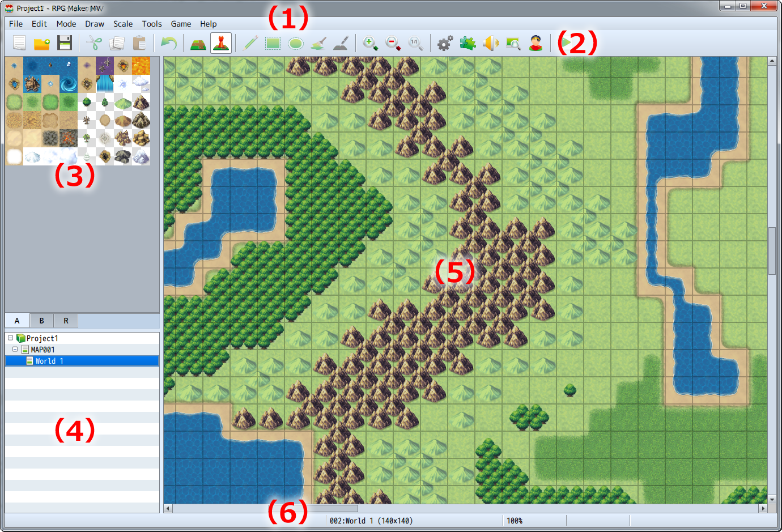This screenshot has width=782, height=532.
Task: Select the Shadow Pen tool
Action: click(x=340, y=42)
